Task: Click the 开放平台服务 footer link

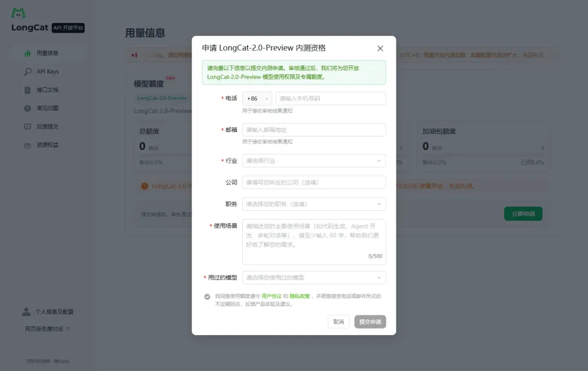Action: pos(38,361)
